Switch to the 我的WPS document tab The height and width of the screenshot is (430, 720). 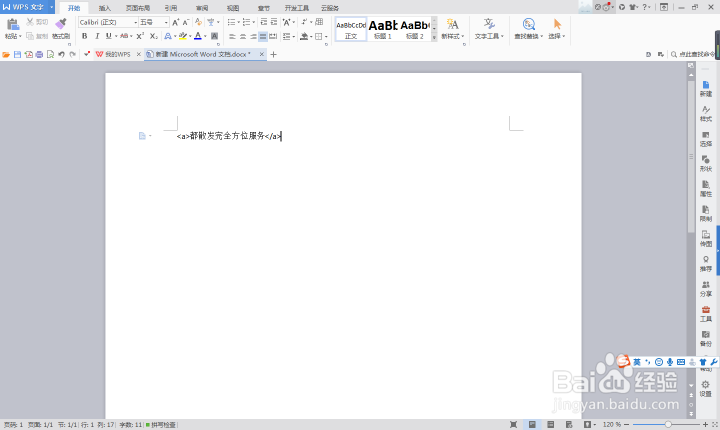pos(118,54)
